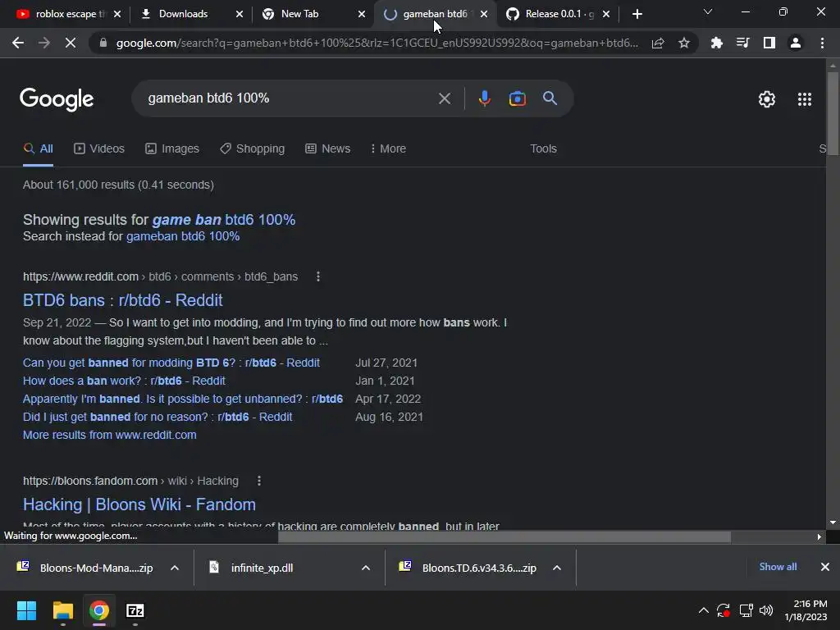840x630 pixels.
Task: Click the address bar URL
Action: click(x=377, y=43)
